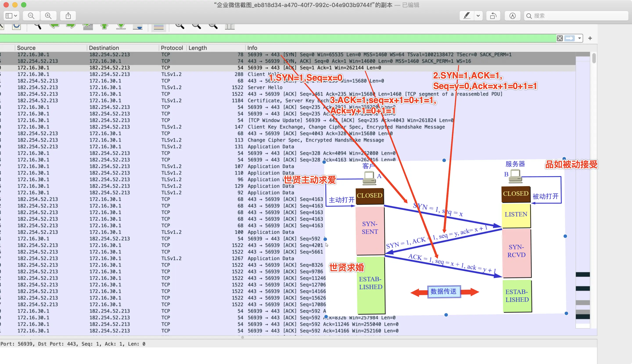Viewport: 632px width, 364px height.
Task: Click the filter bar plus button
Action: click(x=590, y=38)
